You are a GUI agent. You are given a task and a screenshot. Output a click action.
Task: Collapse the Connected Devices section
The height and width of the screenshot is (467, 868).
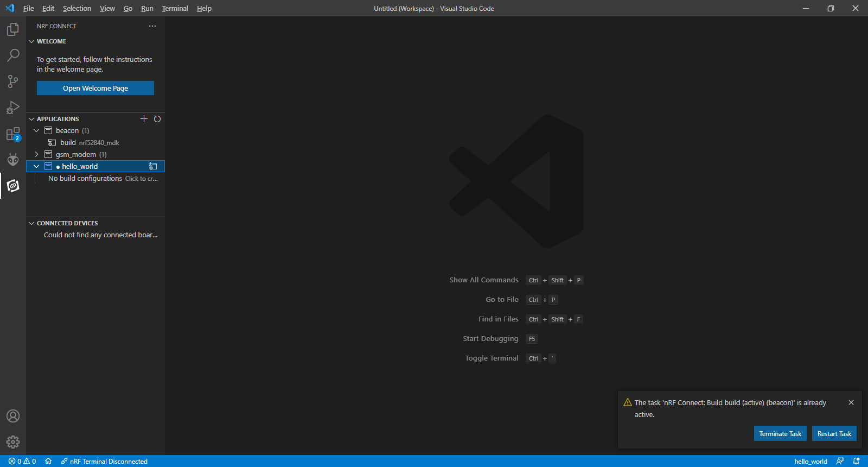(x=31, y=223)
